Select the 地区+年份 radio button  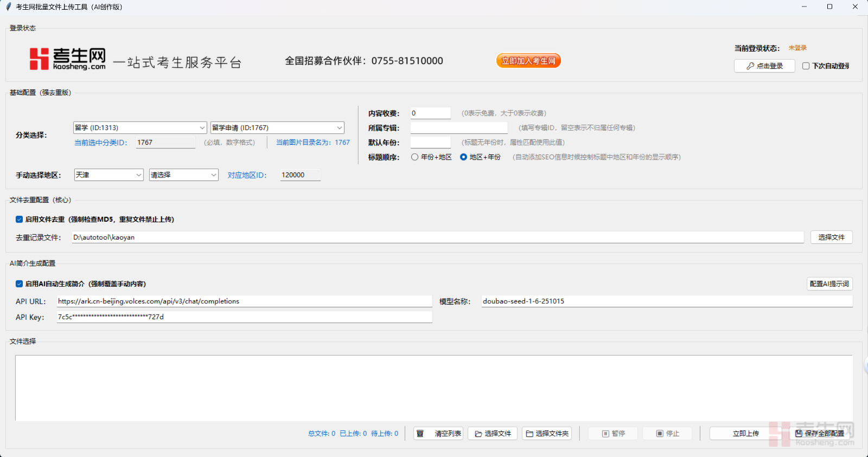pos(463,157)
